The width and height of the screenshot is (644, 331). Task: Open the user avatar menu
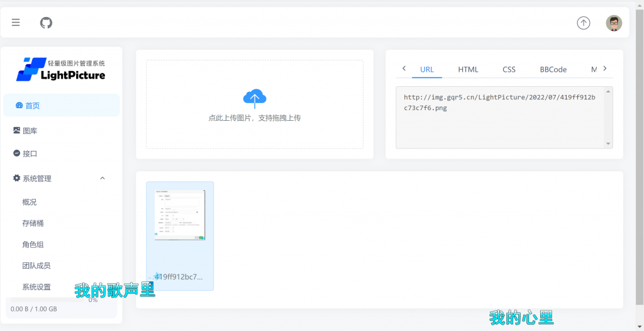coord(614,23)
